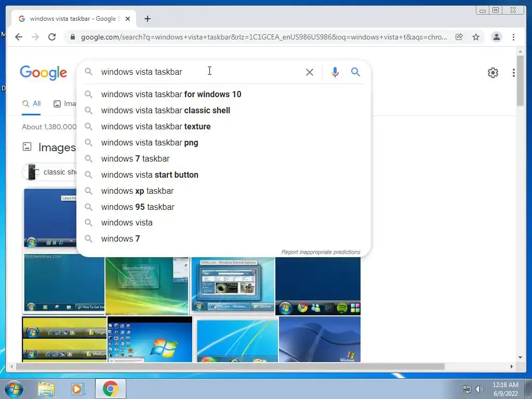Click the scroll down arrow

pos(520,357)
